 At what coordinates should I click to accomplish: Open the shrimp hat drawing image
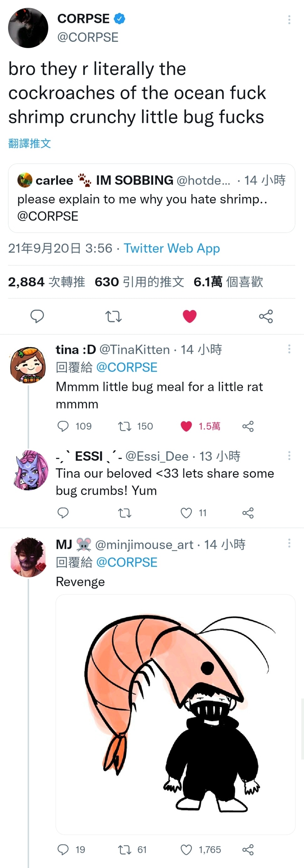click(x=176, y=714)
